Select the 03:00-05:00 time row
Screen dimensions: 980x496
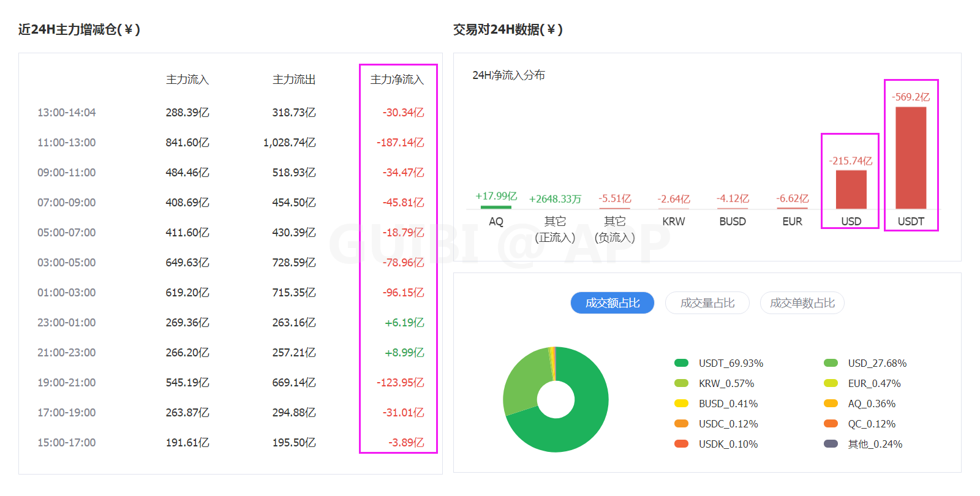[230, 263]
